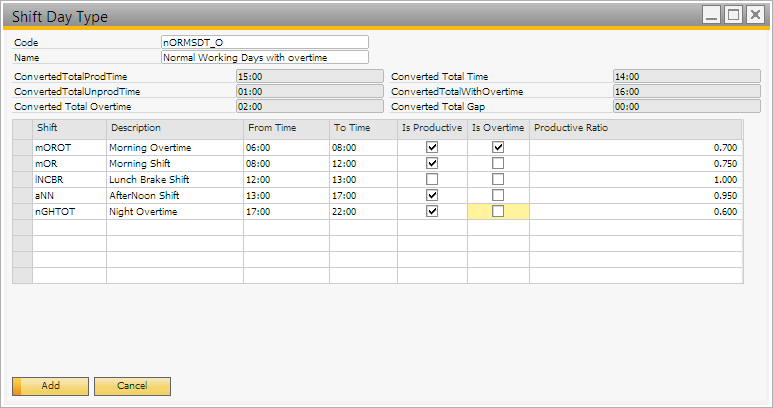
Task: Select the Lunch Brake Shift description cell
Action: click(174, 180)
